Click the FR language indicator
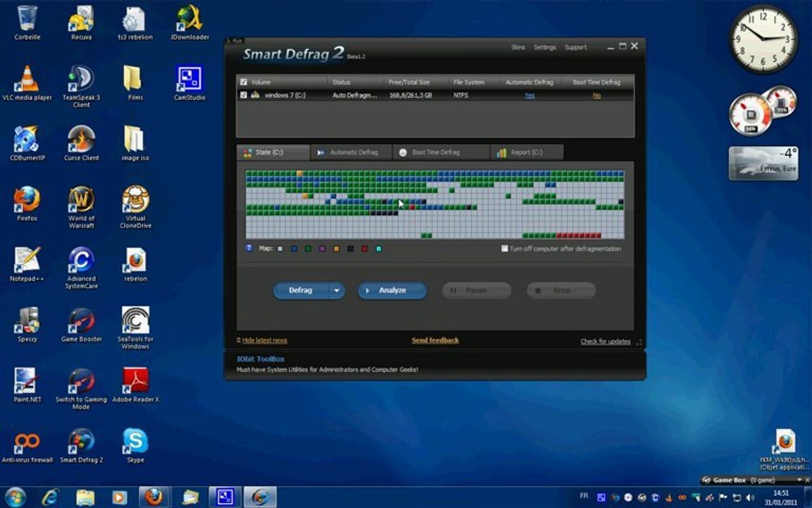 [584, 495]
